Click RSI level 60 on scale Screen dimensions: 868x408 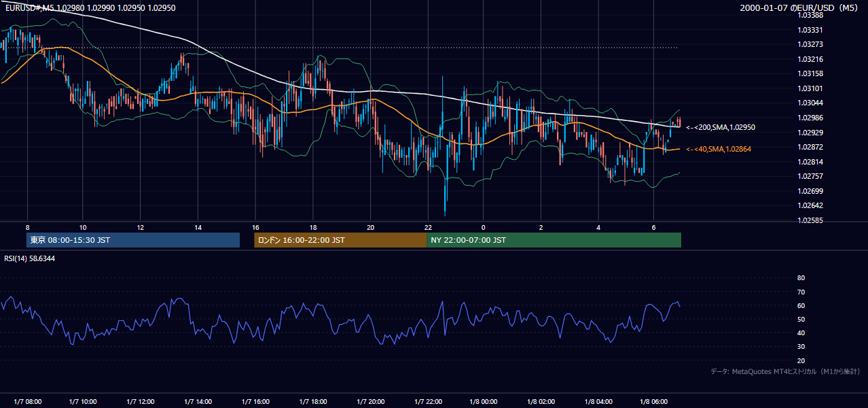click(801, 305)
